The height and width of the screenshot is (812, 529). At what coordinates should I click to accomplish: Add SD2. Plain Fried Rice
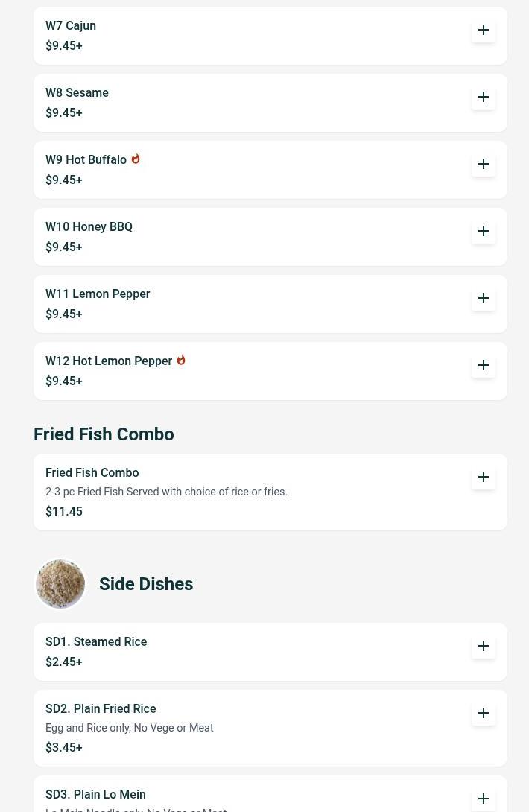[484, 713]
